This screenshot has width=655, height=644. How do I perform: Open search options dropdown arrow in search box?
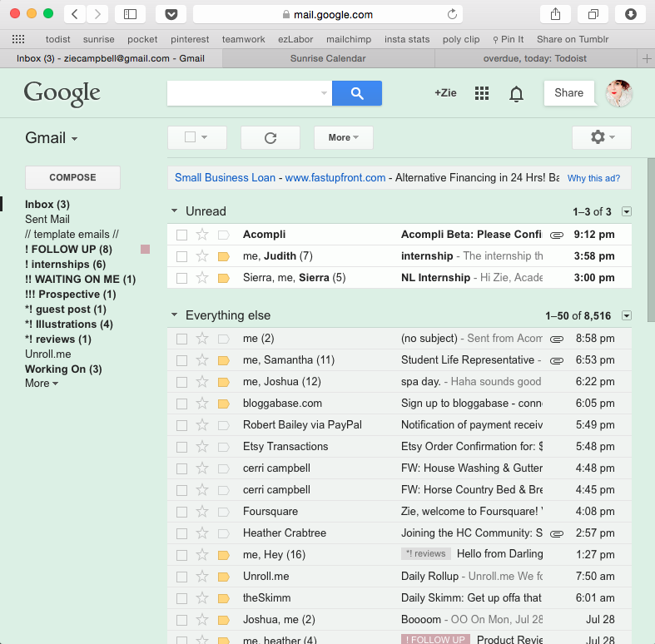coord(324,93)
